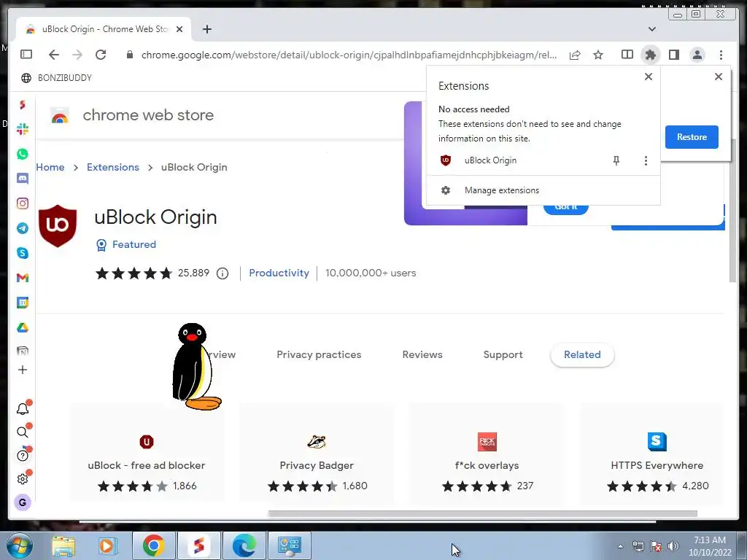Screen dimensions: 747x560
Task: Show hidden system tray icons
Action: [x=620, y=546]
